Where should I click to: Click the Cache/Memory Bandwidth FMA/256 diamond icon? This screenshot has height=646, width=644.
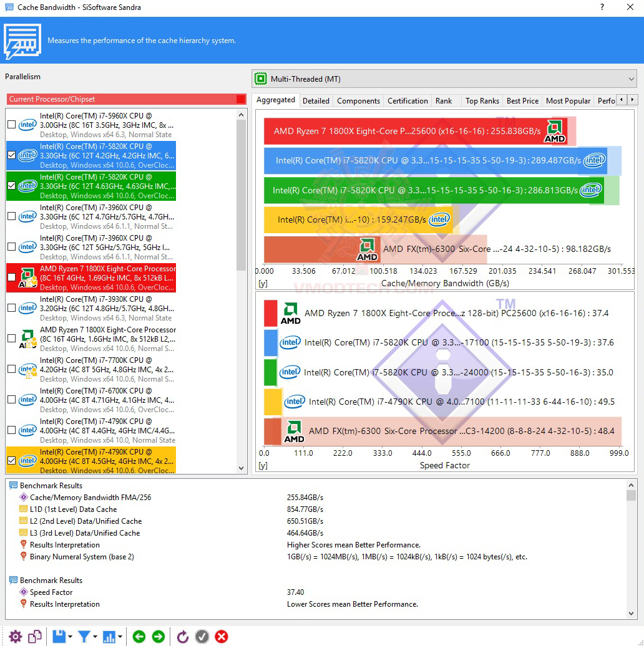point(24,497)
